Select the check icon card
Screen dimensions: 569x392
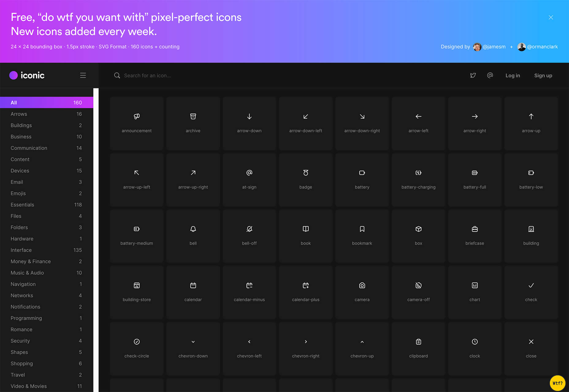[x=531, y=292]
